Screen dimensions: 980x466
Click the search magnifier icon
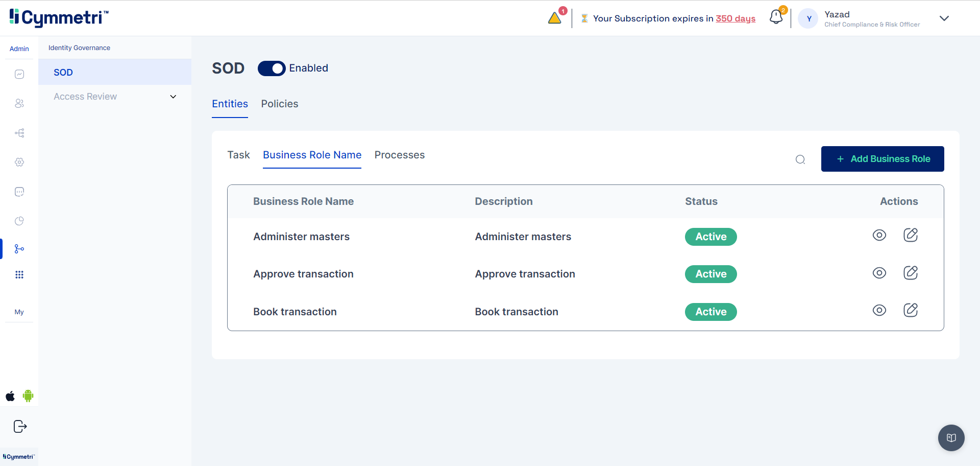pos(800,159)
